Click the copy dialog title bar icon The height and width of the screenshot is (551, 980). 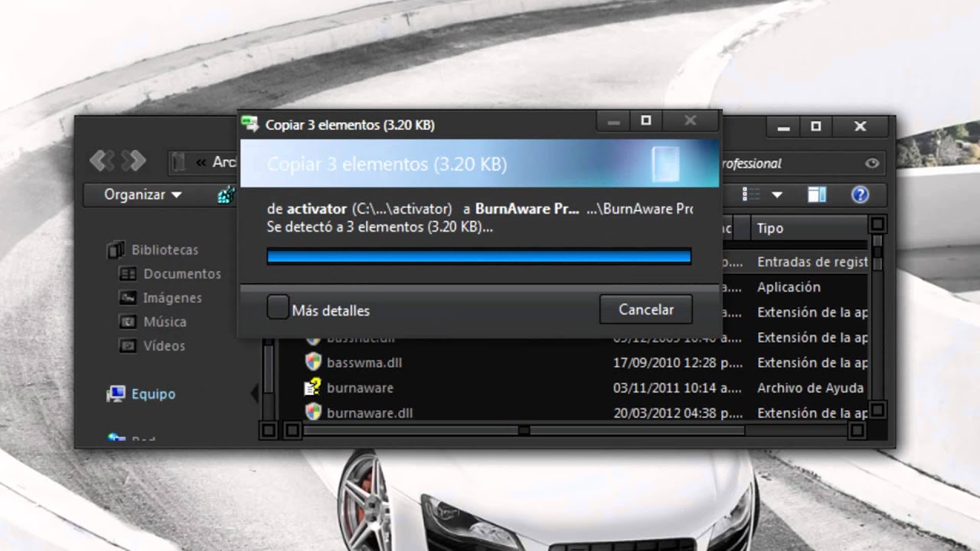click(250, 123)
